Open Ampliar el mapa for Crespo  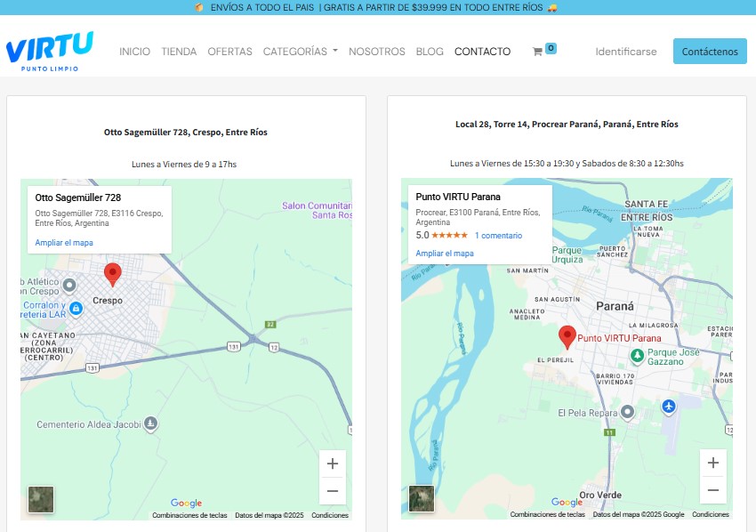pos(64,243)
